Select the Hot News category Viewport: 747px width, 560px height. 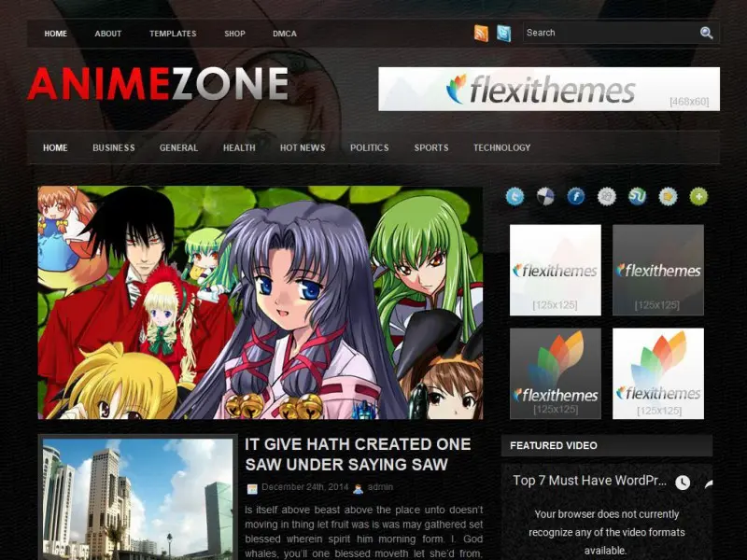303,148
